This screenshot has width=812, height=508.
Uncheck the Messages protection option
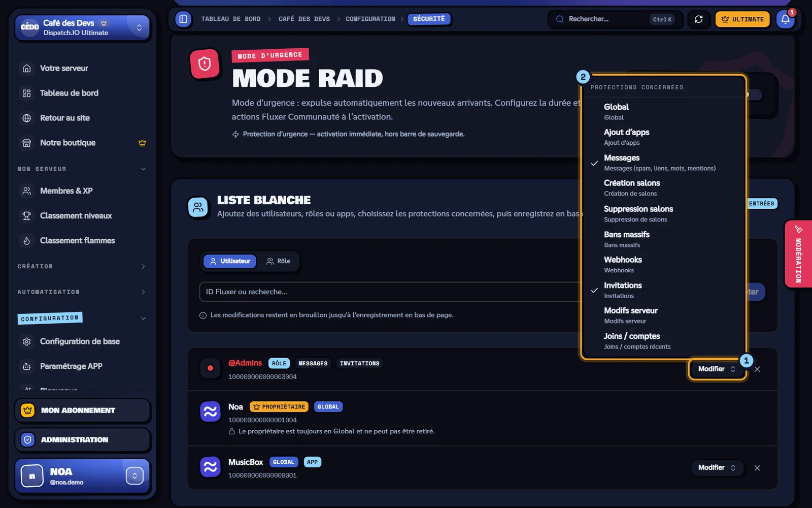pyautogui.click(x=663, y=163)
